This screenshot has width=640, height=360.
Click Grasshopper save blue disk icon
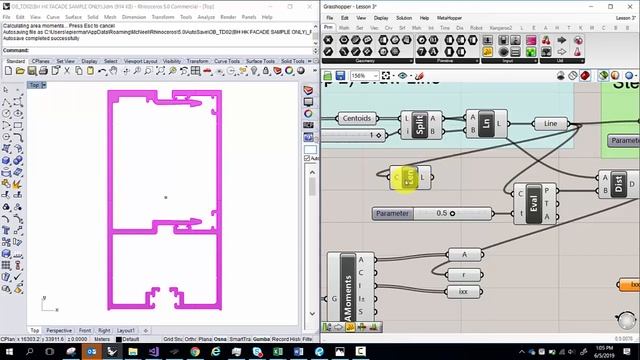pyautogui.click(x=340, y=76)
